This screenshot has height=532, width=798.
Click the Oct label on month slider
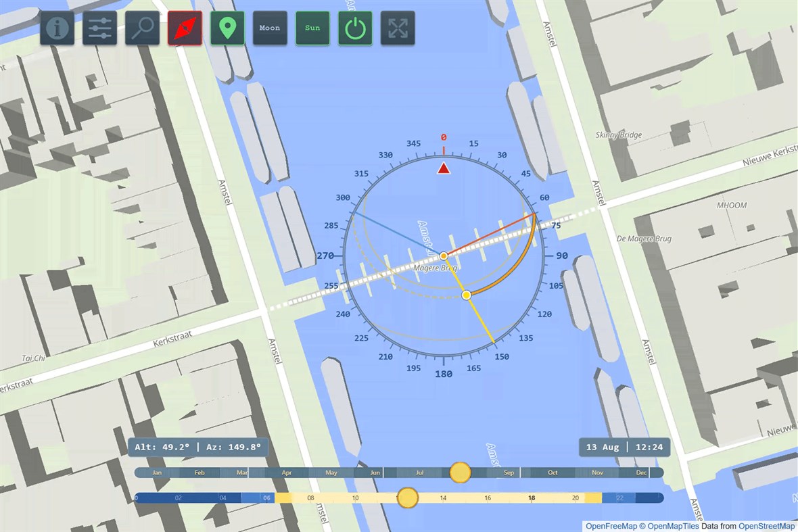pos(553,473)
